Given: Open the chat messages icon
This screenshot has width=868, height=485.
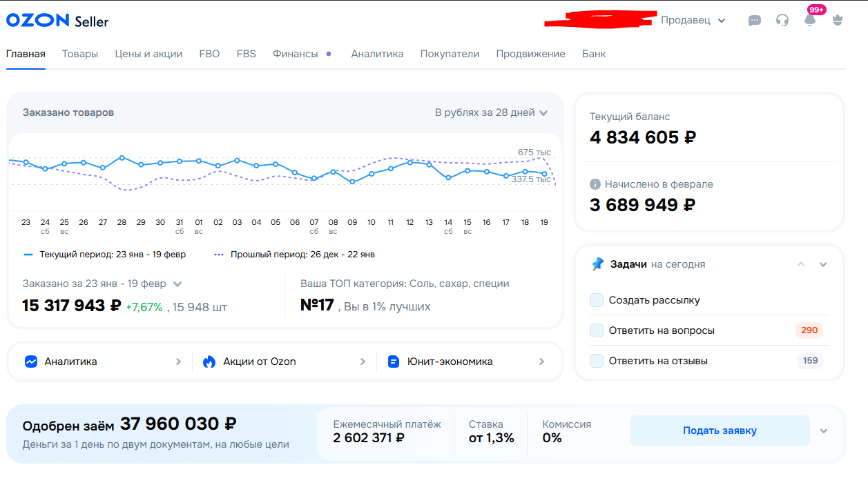Looking at the screenshot, I should pyautogui.click(x=755, y=21).
